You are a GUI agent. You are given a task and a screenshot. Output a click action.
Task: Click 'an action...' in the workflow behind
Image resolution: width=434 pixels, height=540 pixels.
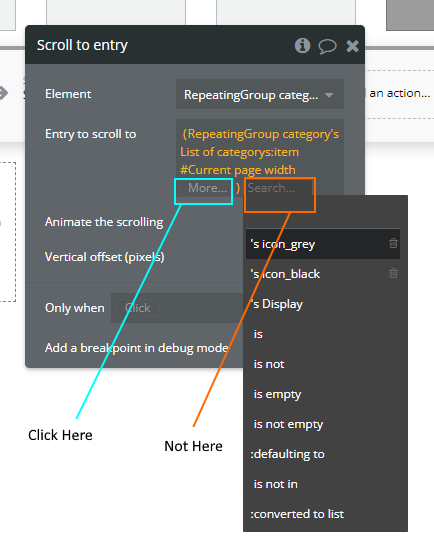(x=400, y=93)
